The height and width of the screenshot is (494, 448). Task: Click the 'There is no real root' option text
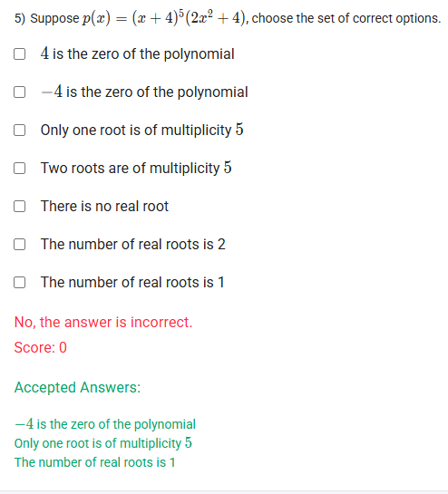click(x=104, y=207)
